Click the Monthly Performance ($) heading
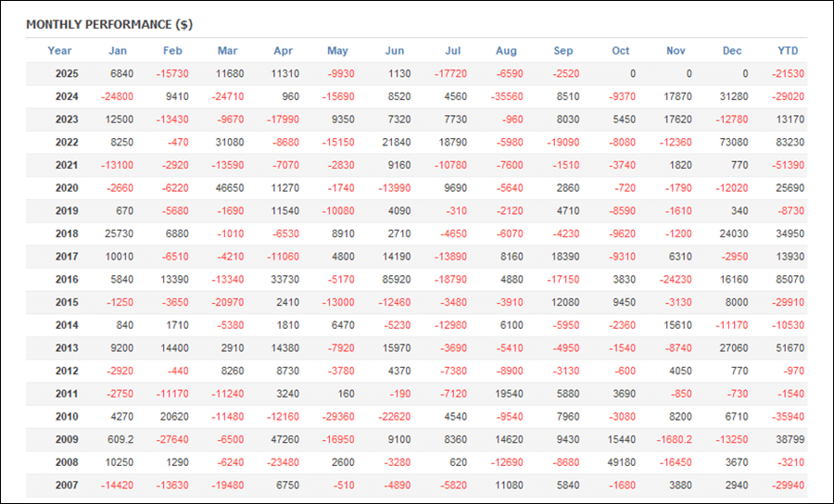Viewport: 834px width, 504px height. pos(109,24)
